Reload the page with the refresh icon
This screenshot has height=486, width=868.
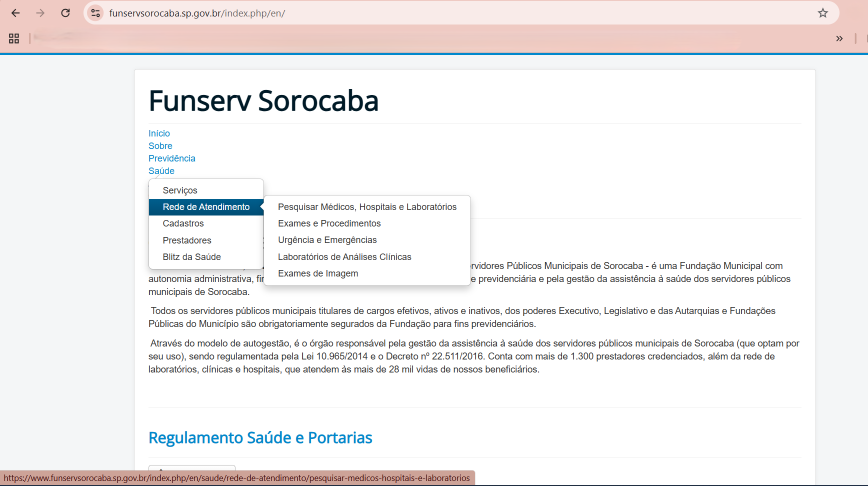[65, 13]
